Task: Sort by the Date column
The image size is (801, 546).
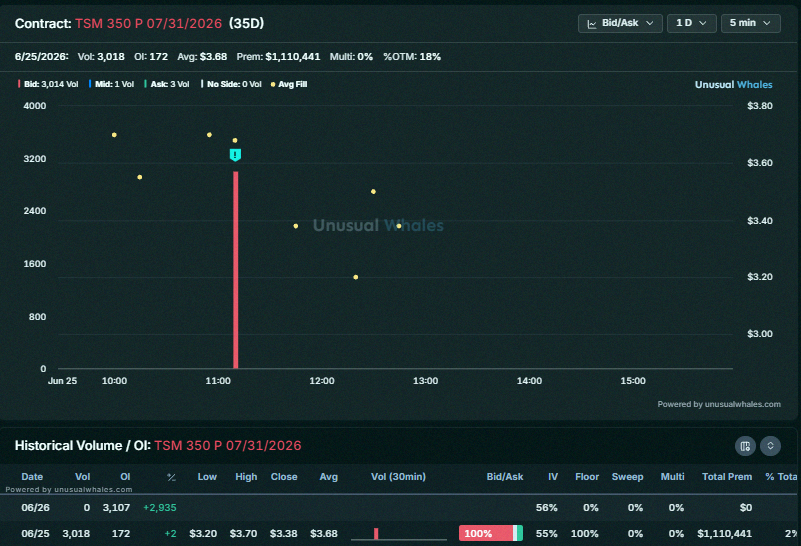Action: point(32,477)
